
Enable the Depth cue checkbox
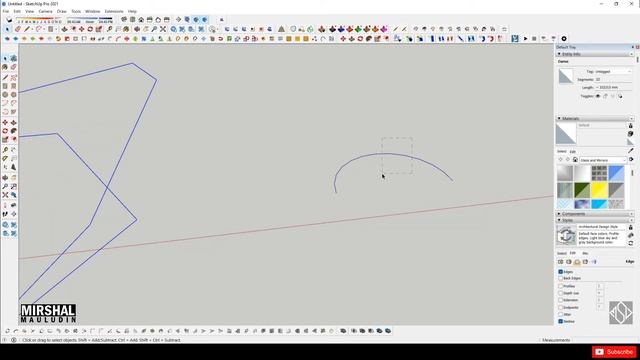(x=561, y=293)
